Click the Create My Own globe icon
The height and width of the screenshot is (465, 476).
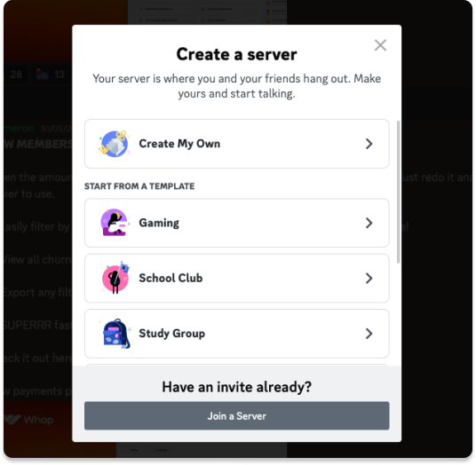115,144
